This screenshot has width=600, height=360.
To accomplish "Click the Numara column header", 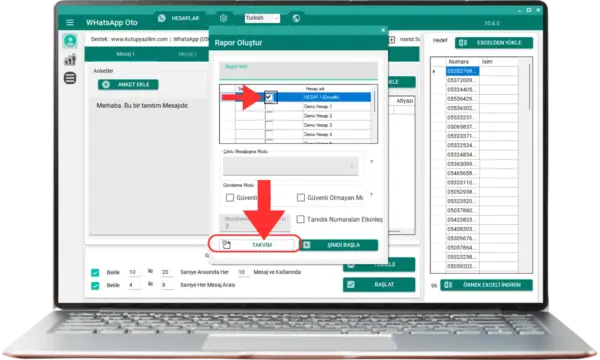I will coord(462,62).
